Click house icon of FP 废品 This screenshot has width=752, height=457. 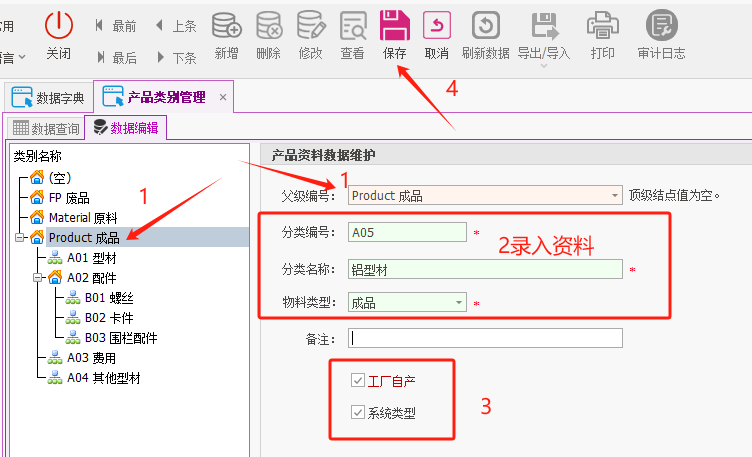[36, 197]
